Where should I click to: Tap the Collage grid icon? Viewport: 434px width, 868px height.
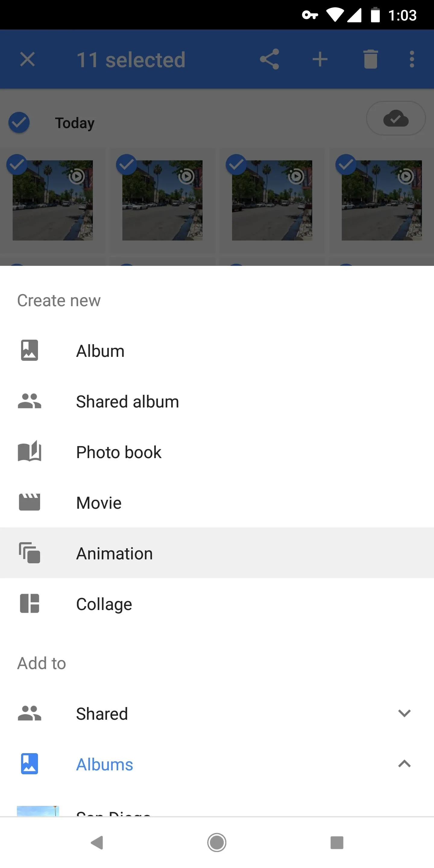click(30, 603)
